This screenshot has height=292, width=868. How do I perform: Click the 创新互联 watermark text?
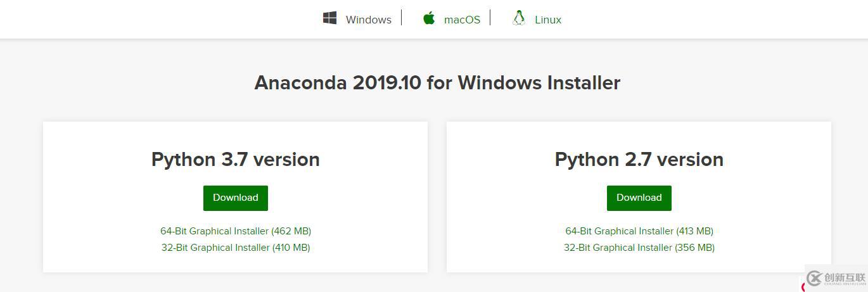845,277
